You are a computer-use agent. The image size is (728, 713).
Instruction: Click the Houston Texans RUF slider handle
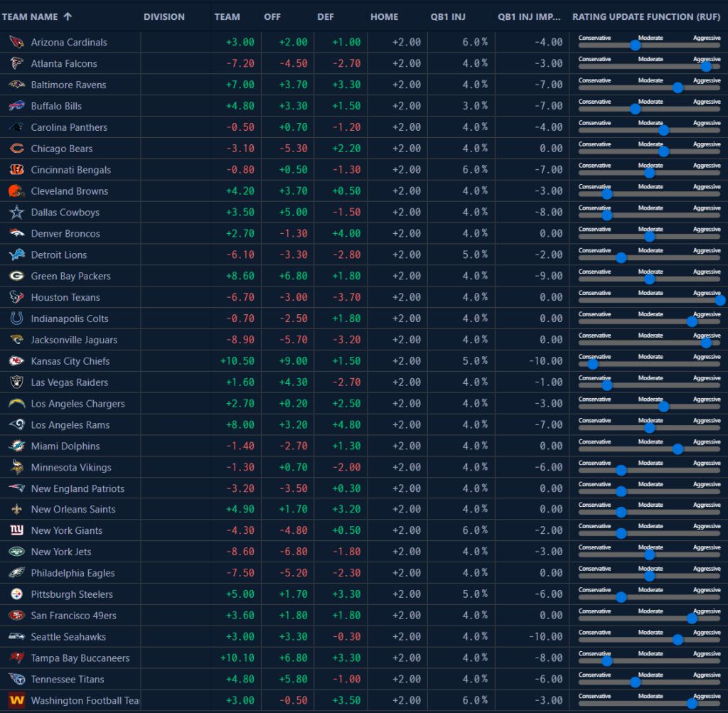click(x=721, y=300)
